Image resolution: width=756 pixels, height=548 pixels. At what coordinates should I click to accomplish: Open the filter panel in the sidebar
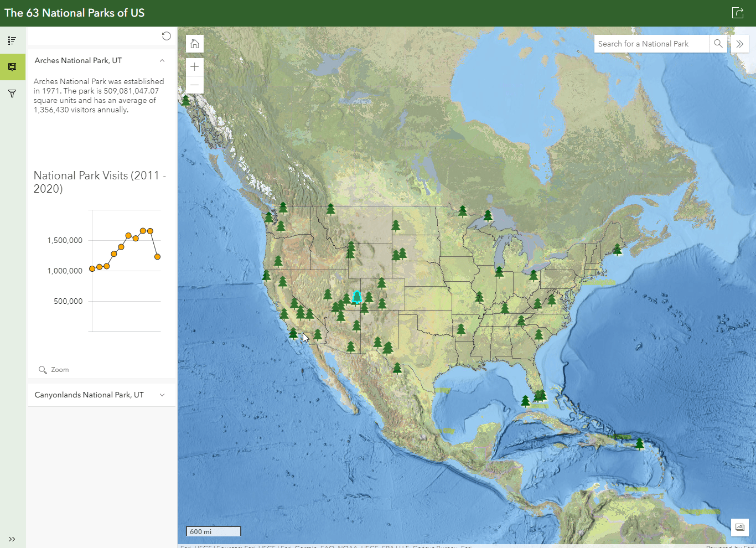pos(12,94)
